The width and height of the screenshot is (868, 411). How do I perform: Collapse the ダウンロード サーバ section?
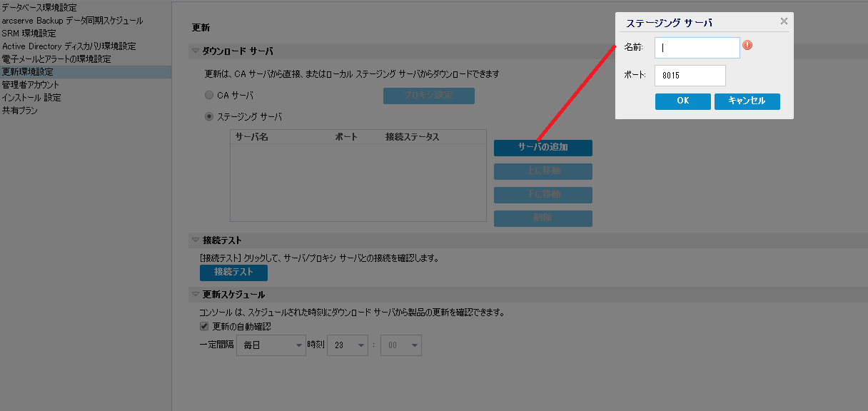tap(196, 51)
